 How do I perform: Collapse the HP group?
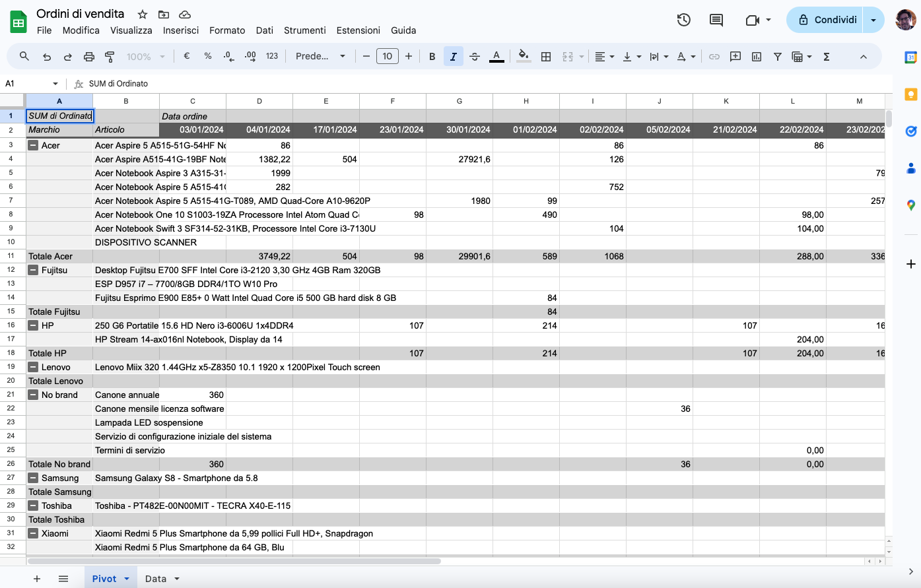(33, 325)
